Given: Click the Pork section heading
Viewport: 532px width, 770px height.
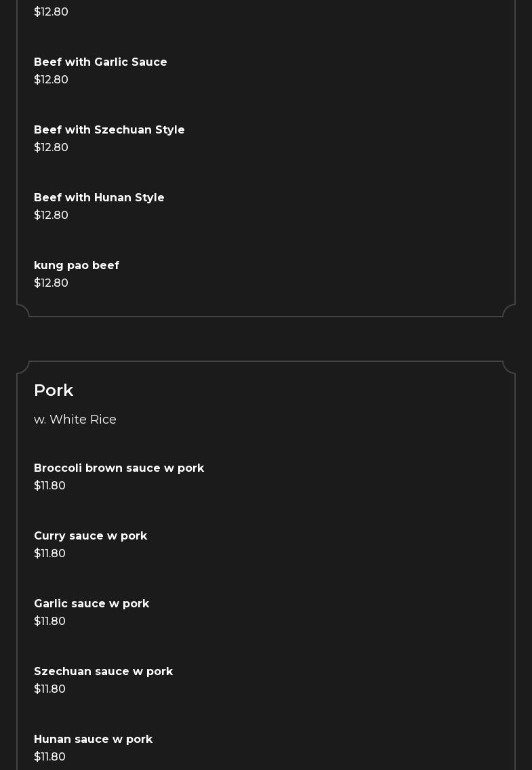Looking at the screenshot, I should pyautogui.click(x=54, y=390).
